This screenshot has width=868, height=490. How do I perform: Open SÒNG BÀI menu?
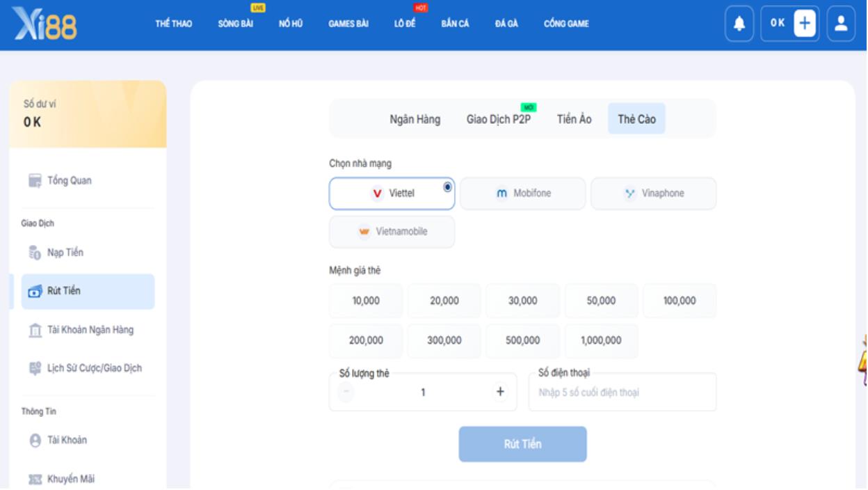click(x=235, y=24)
